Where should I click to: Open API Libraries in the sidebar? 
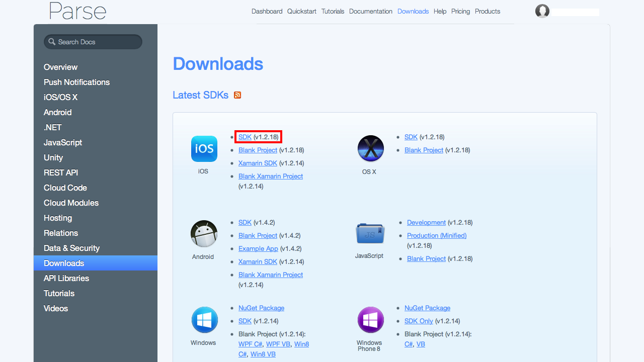point(66,278)
